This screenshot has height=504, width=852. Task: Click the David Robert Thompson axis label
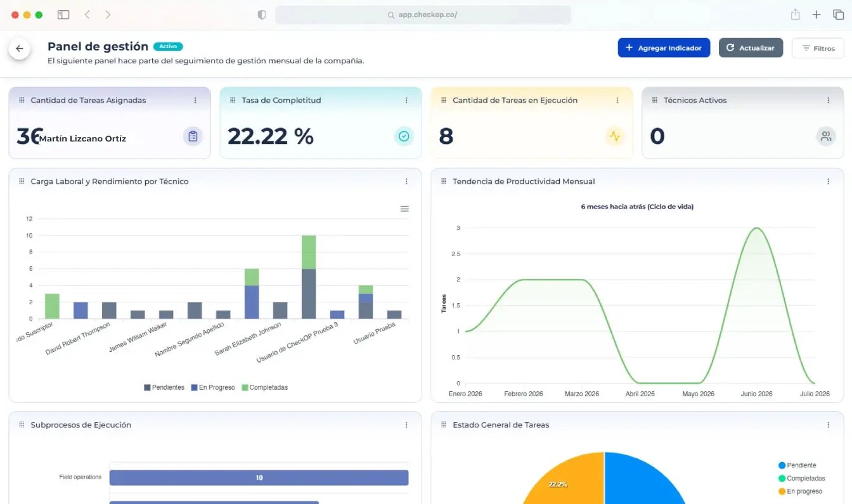click(x=78, y=338)
